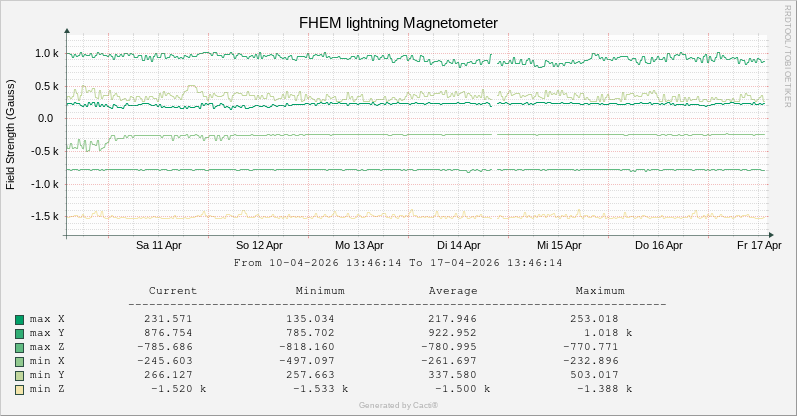Select the Sa 11 Apr date label
The width and height of the screenshot is (797, 416).
[x=159, y=245]
